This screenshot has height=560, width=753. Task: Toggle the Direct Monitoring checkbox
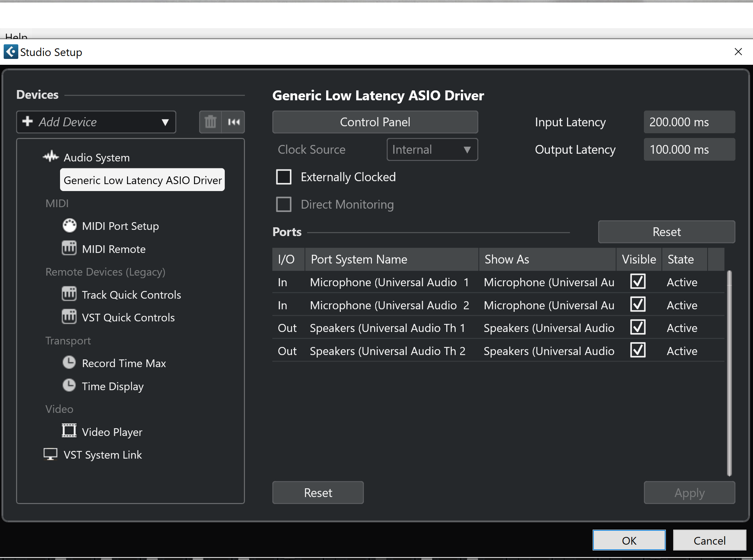(x=284, y=205)
